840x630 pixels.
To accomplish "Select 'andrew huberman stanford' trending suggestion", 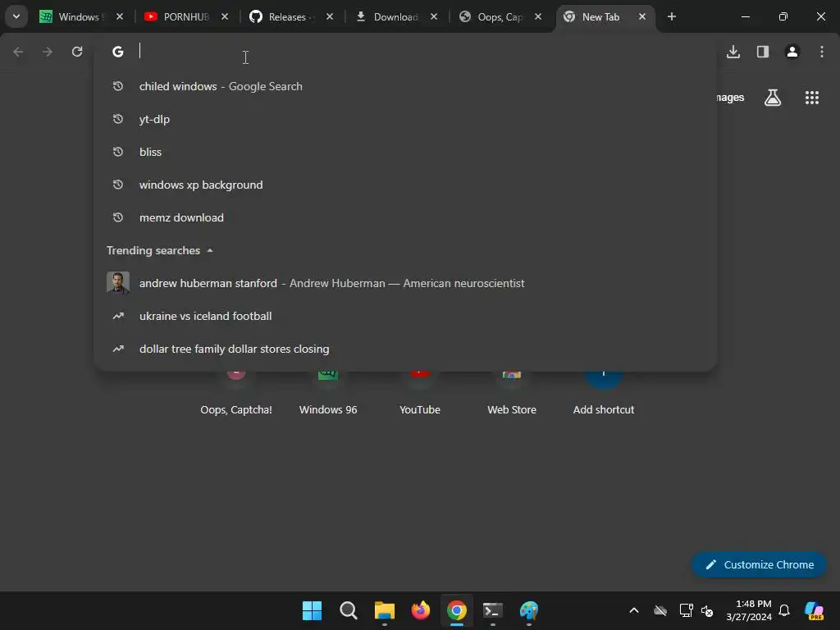I will pyautogui.click(x=405, y=283).
